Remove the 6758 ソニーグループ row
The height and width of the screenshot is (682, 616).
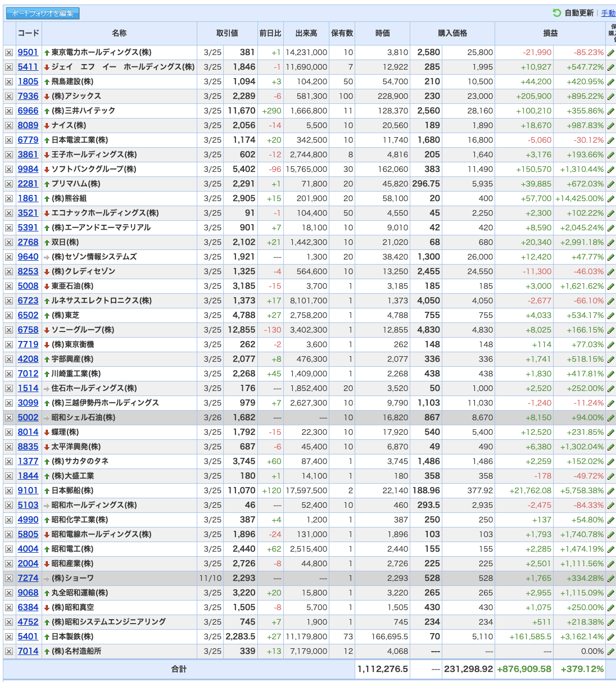pyautogui.click(x=9, y=330)
